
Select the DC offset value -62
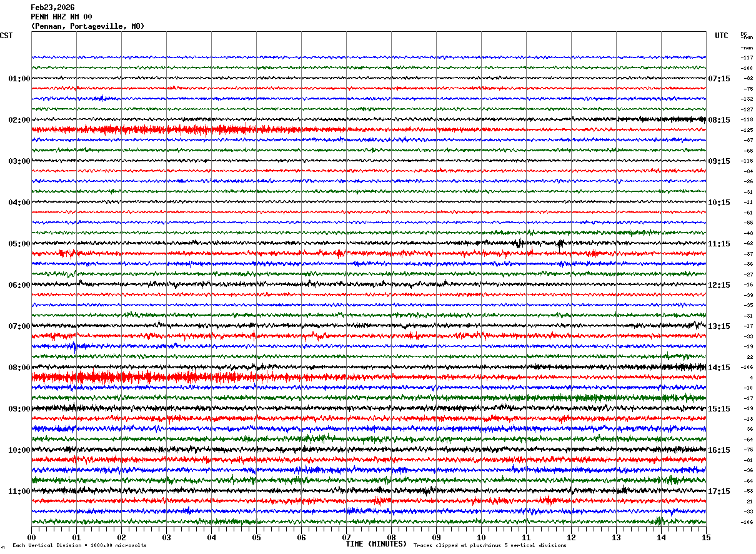pos(748,243)
